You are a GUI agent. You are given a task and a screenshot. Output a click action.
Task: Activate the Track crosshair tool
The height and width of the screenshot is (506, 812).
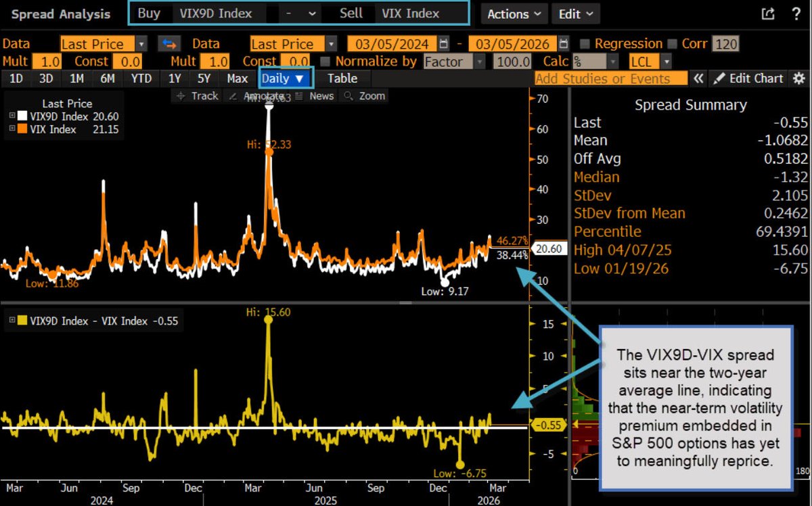[198, 96]
